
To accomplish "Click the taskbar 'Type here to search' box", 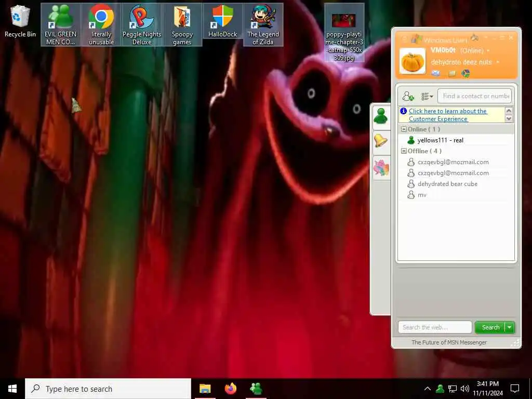I will [x=108, y=389].
